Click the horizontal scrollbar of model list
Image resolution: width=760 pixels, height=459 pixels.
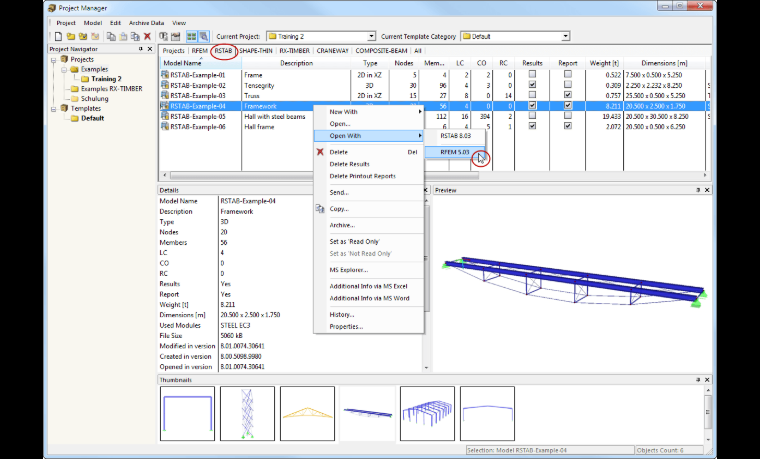[434, 175]
